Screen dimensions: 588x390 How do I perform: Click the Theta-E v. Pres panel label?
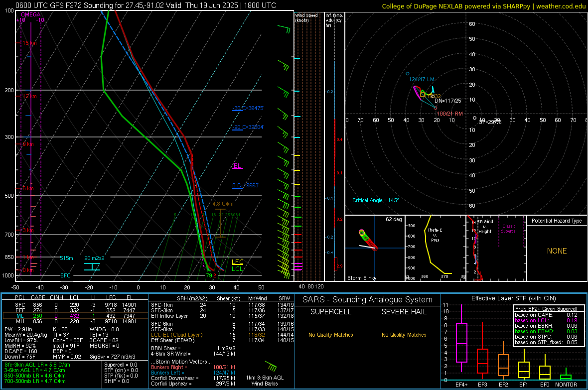[435, 235]
